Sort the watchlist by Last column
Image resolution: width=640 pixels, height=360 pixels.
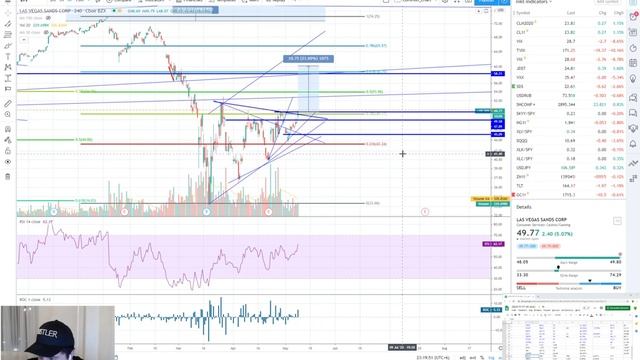pos(571,13)
